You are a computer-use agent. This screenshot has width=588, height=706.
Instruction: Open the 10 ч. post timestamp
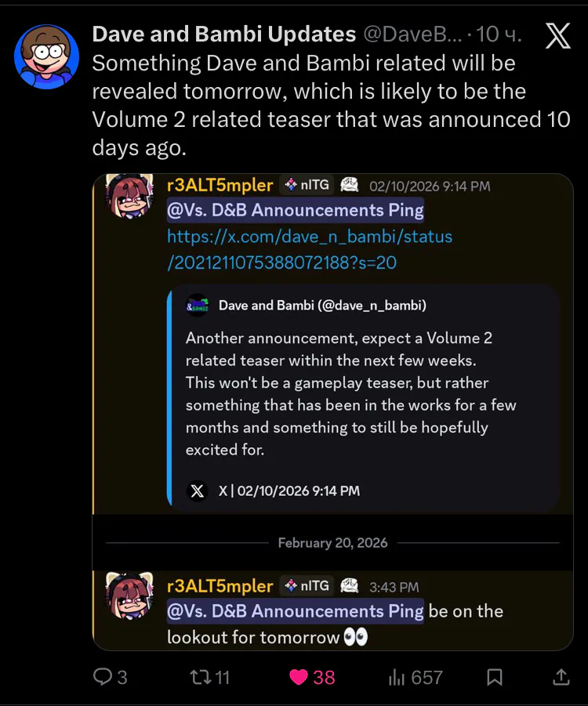pyautogui.click(x=499, y=34)
